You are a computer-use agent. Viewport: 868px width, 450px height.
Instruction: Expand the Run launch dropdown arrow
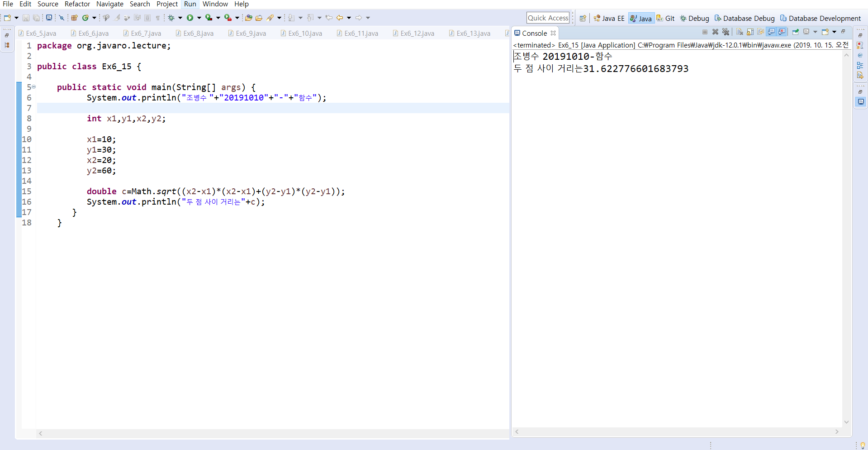tap(199, 18)
